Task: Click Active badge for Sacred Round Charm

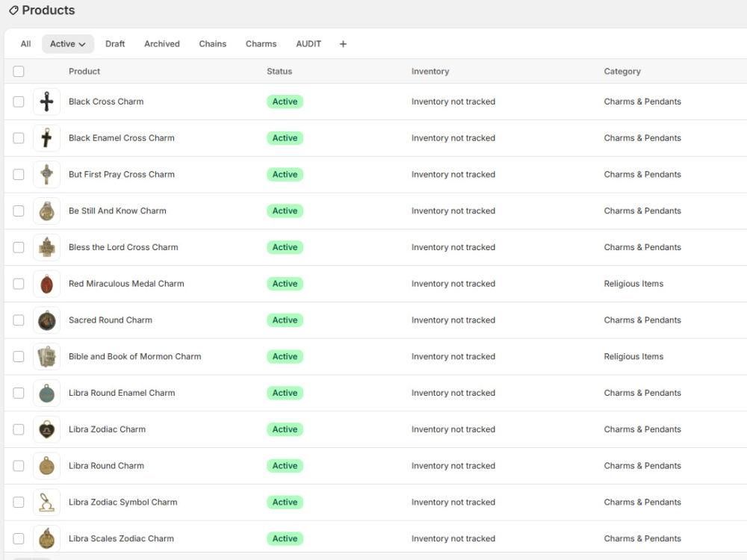Action: pyautogui.click(x=285, y=320)
